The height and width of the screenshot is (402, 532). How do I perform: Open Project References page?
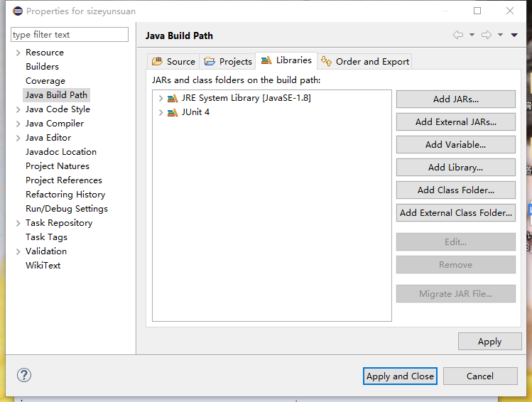click(64, 180)
